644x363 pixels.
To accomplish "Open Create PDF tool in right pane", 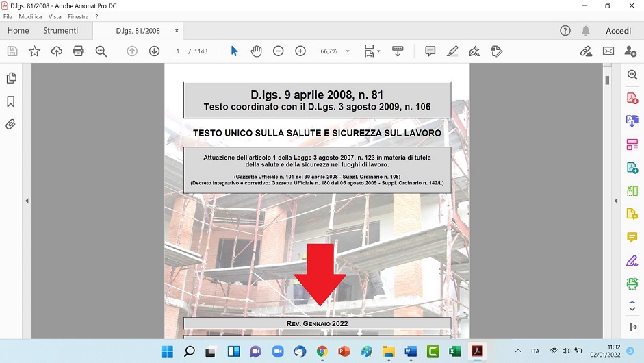I will coord(632,98).
